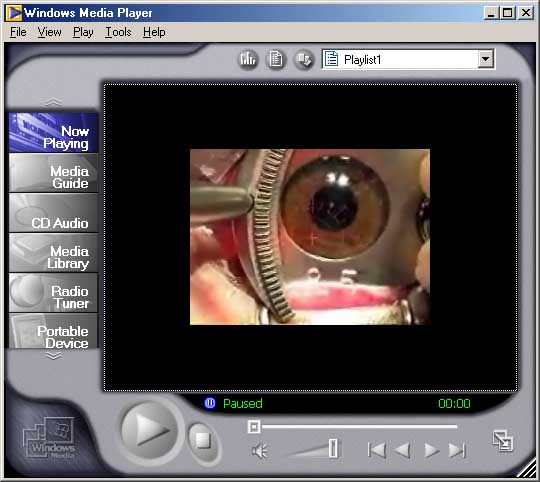
Task: Stop playback with the Stop button
Action: (204, 441)
